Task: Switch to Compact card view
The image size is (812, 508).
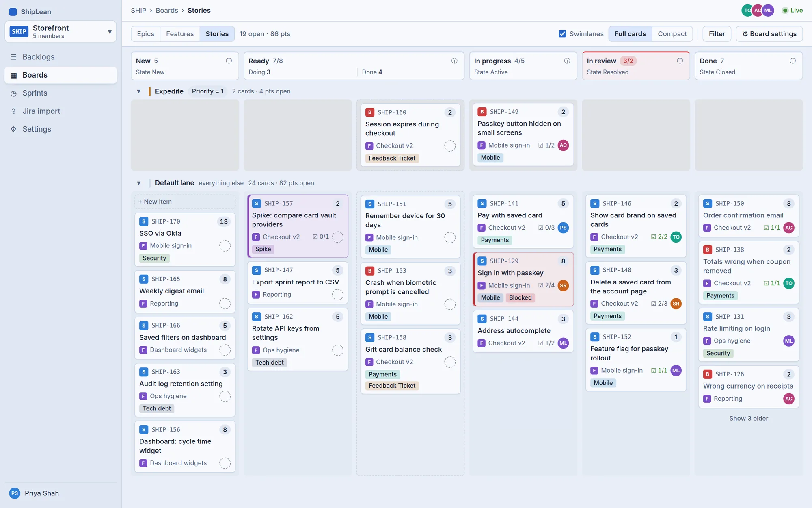Action: pyautogui.click(x=672, y=34)
